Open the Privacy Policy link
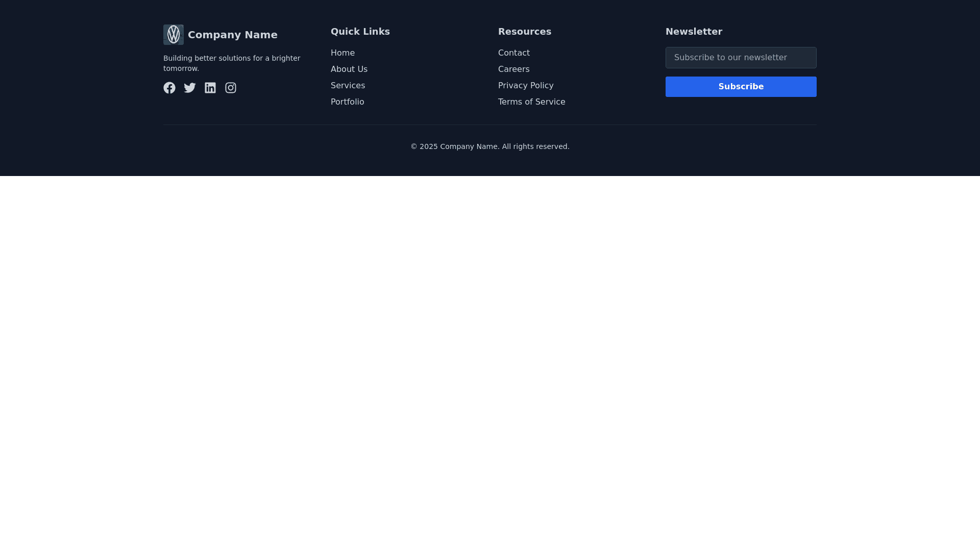The height and width of the screenshot is (551, 980). [x=526, y=86]
